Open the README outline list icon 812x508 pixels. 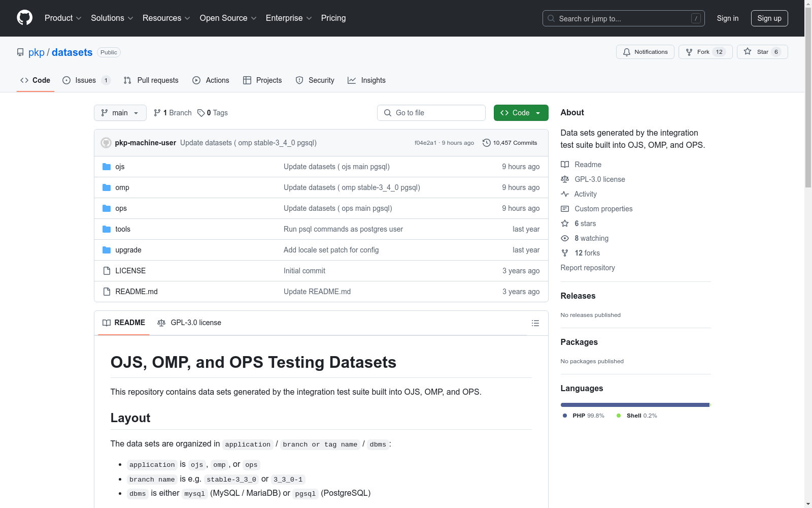coord(535,323)
